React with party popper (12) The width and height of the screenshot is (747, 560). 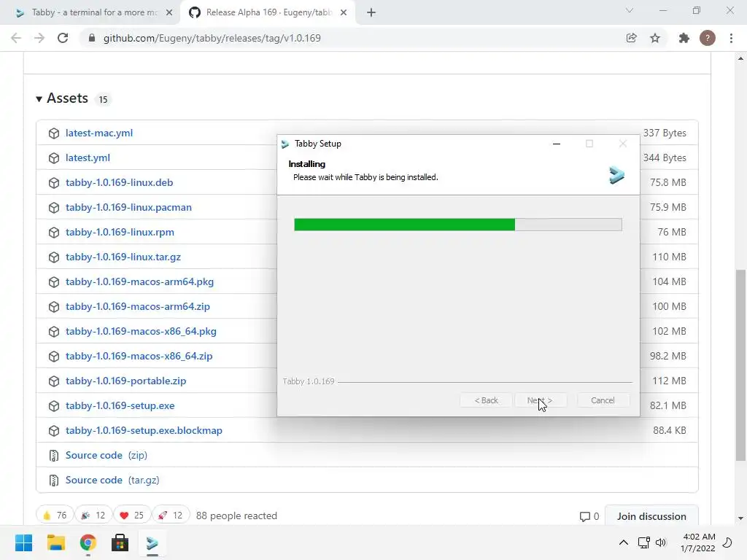(93, 516)
